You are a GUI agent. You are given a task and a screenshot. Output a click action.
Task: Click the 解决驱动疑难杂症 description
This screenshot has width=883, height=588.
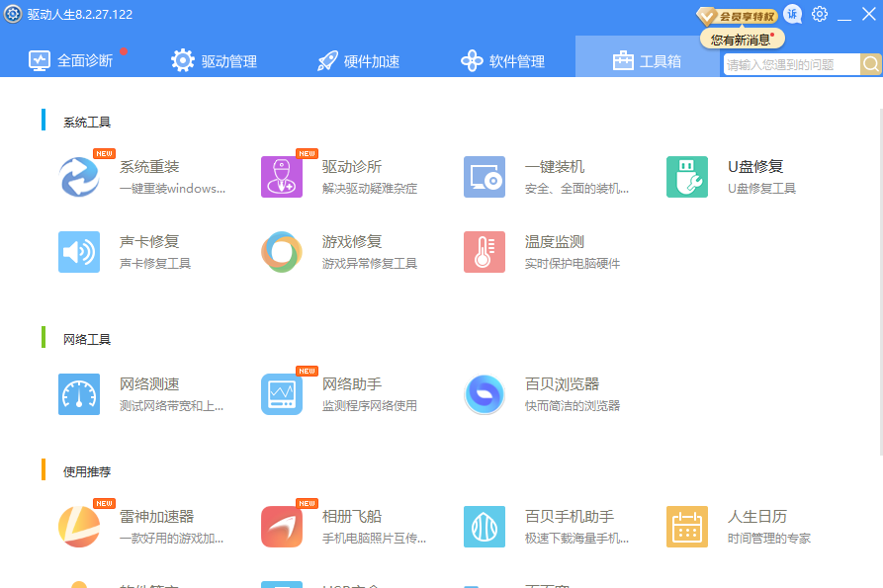[370, 189]
